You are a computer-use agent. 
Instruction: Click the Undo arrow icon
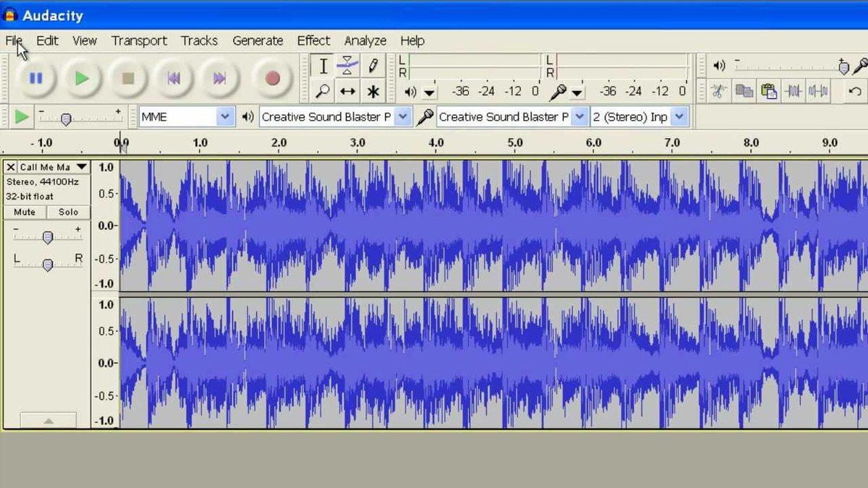click(x=856, y=91)
